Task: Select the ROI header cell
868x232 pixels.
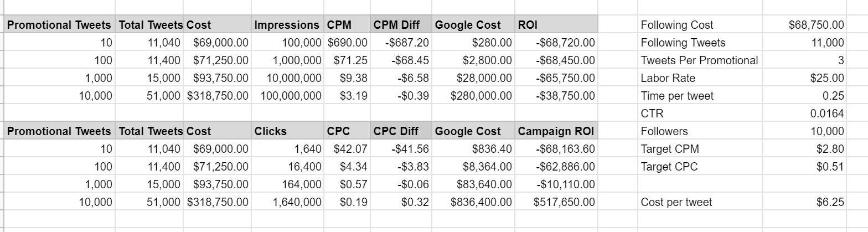Action: coord(555,25)
